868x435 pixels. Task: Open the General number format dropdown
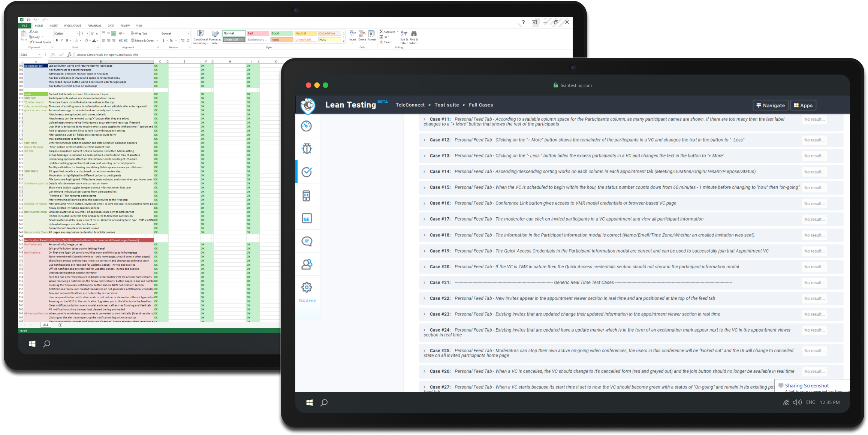coord(189,34)
